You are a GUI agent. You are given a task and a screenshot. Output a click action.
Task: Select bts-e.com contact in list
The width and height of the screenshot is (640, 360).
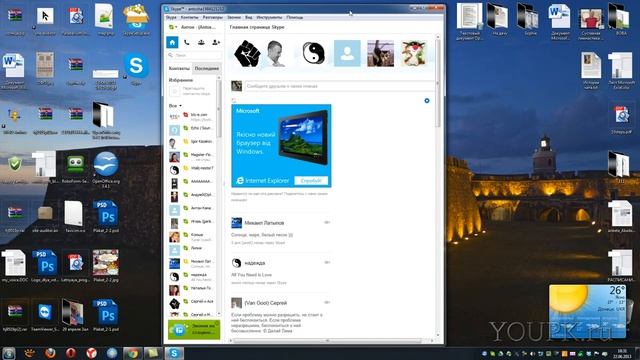(x=192, y=117)
